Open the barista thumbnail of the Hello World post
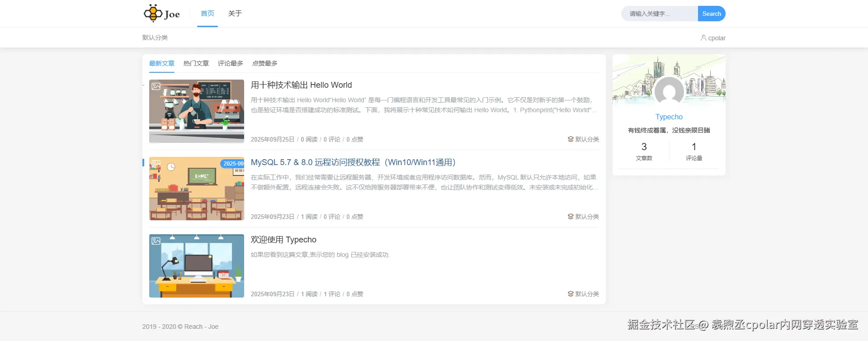This screenshot has width=868, height=341. pos(197,111)
